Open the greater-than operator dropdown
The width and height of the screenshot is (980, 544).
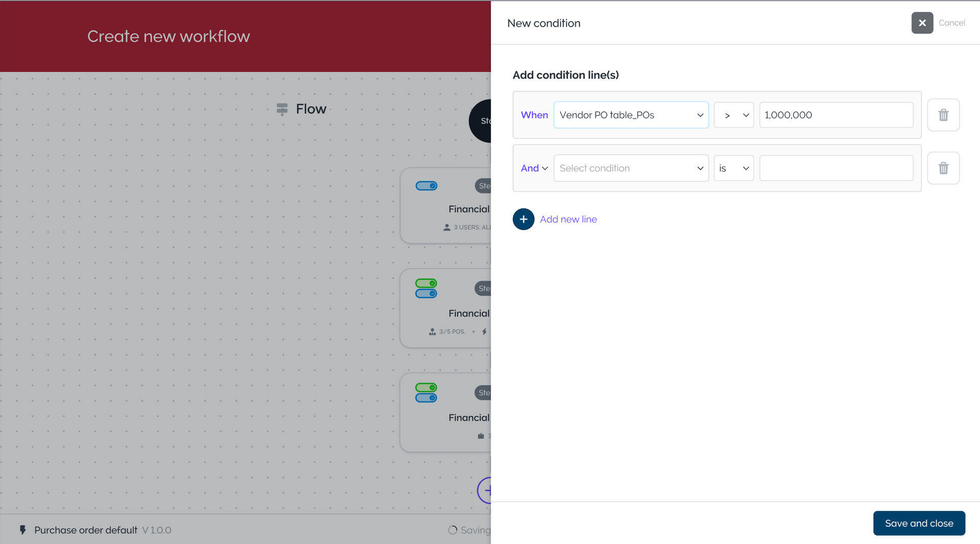[733, 115]
